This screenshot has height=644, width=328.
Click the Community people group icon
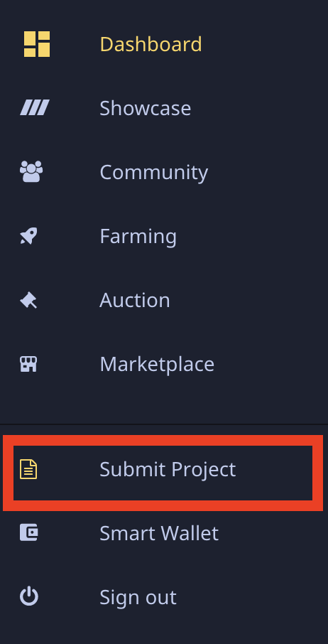coord(31,171)
